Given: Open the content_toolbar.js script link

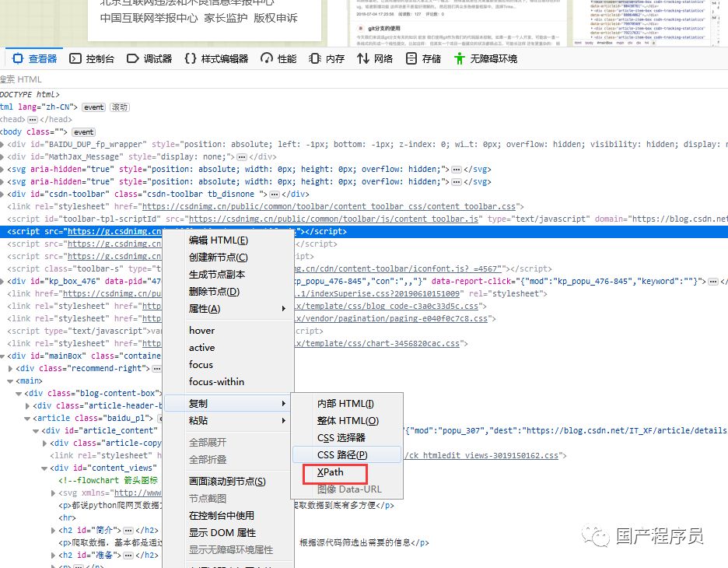Looking at the screenshot, I should coord(334,219).
